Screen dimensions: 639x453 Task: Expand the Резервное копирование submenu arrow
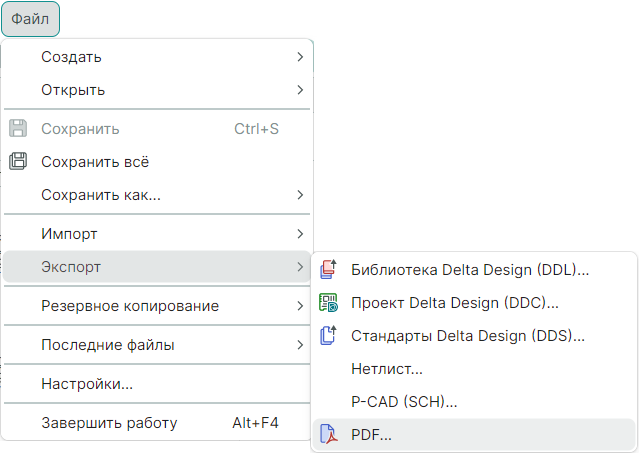[x=300, y=305]
